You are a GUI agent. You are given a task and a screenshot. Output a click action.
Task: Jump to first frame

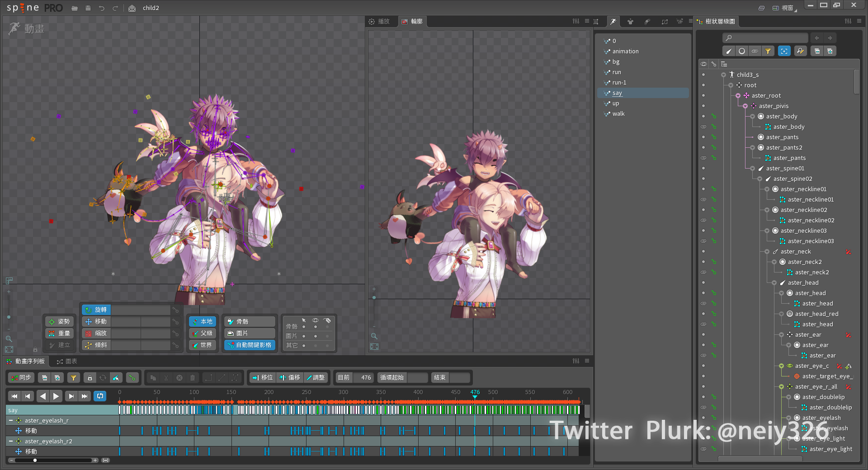14,396
